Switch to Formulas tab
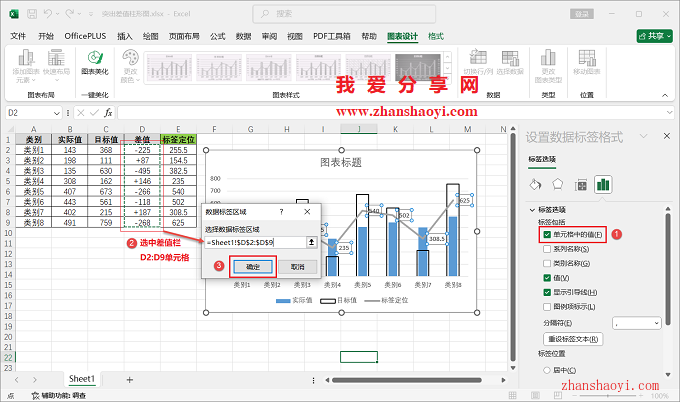 click(218, 36)
